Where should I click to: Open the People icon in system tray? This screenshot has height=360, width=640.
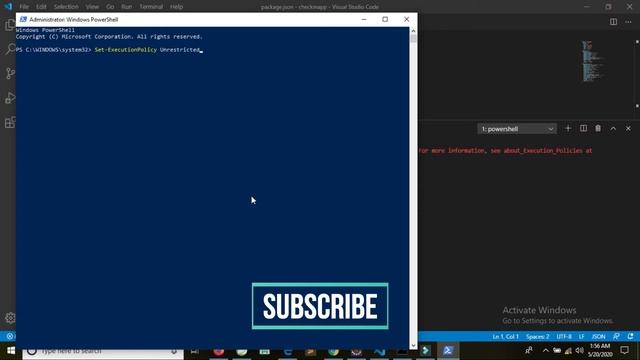click(529, 350)
